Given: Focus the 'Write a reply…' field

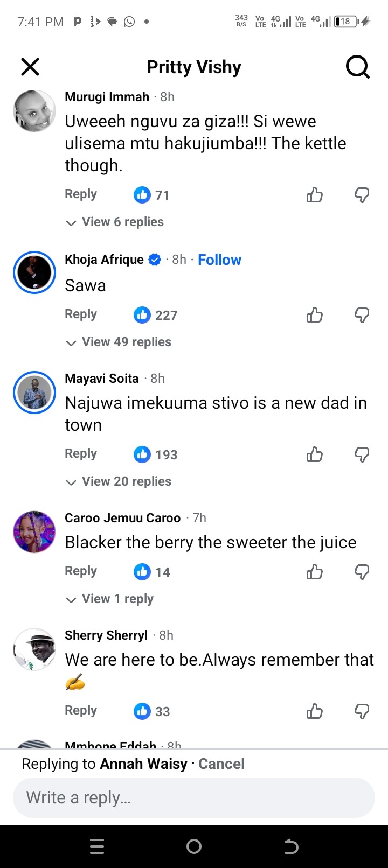Looking at the screenshot, I should pos(194,797).
